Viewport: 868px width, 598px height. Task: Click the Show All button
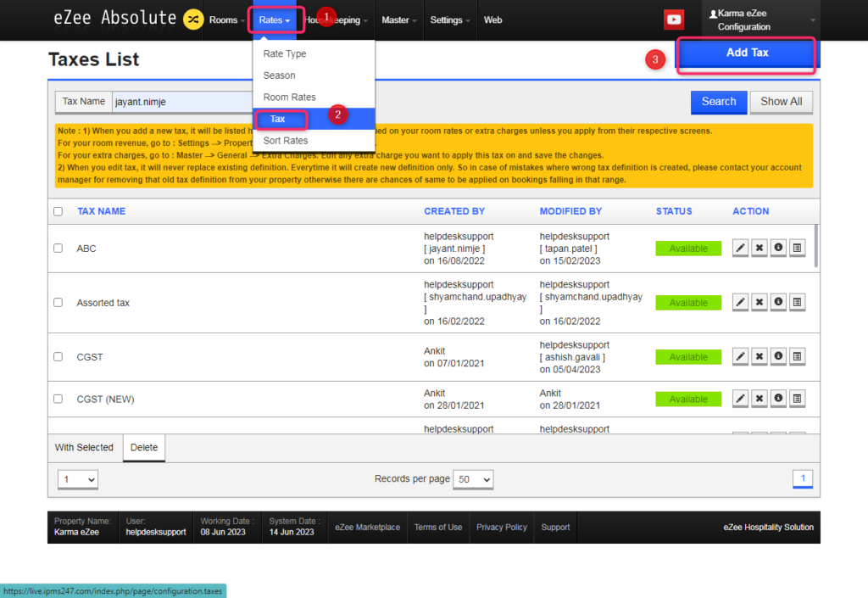781,102
